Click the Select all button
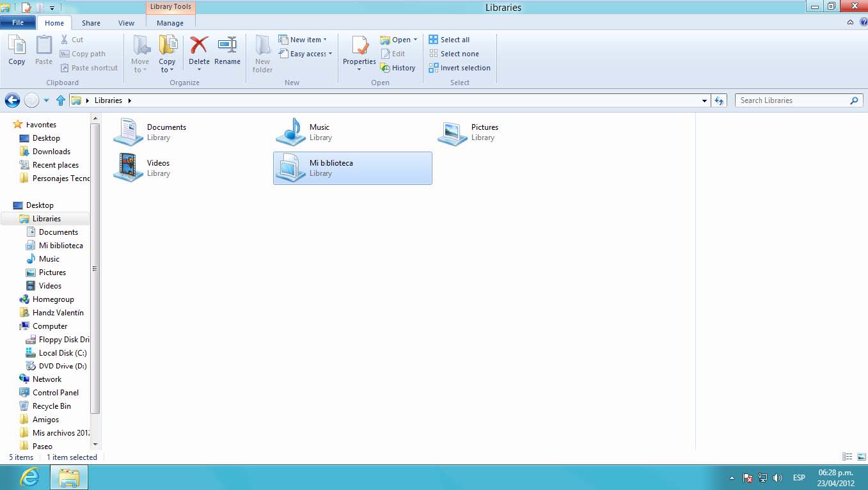Screen dimensions: 868x490 pyautogui.click(x=449, y=40)
